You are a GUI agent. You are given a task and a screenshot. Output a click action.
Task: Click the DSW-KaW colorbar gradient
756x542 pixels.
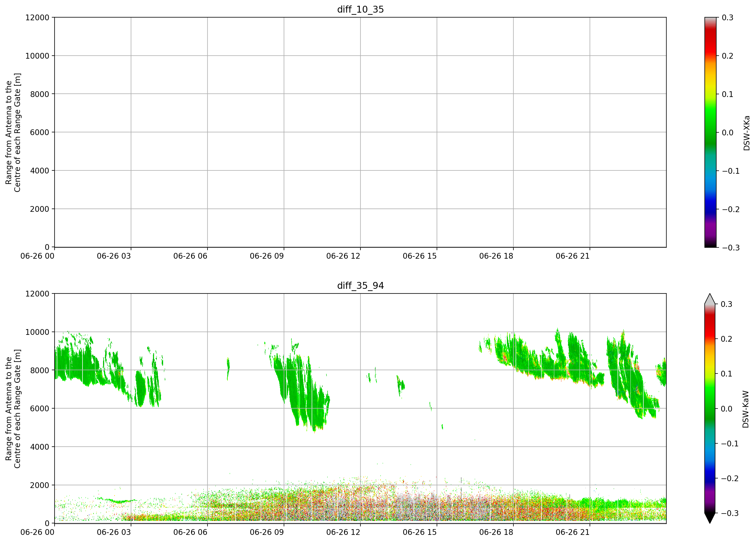[x=710, y=408]
